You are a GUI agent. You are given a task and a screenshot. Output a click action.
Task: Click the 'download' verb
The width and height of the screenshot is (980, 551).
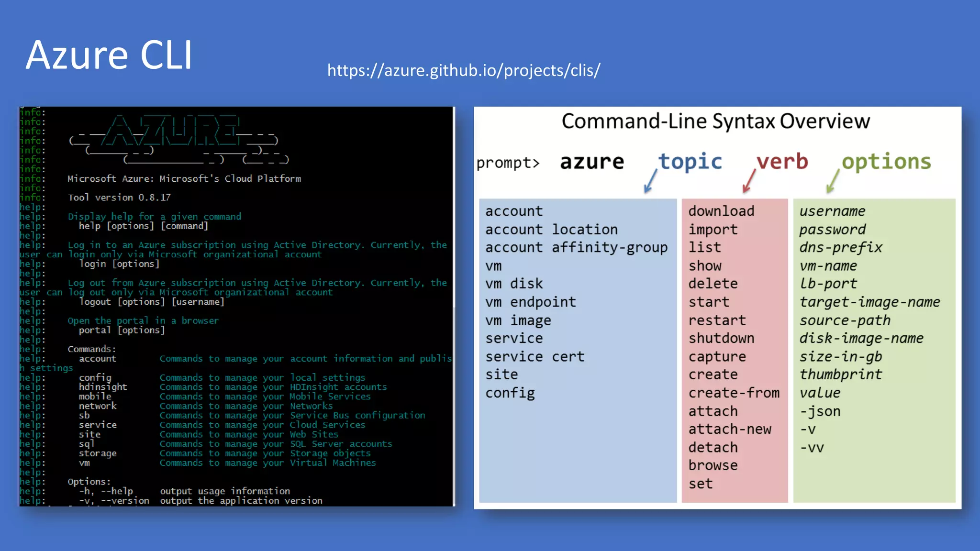(x=721, y=211)
